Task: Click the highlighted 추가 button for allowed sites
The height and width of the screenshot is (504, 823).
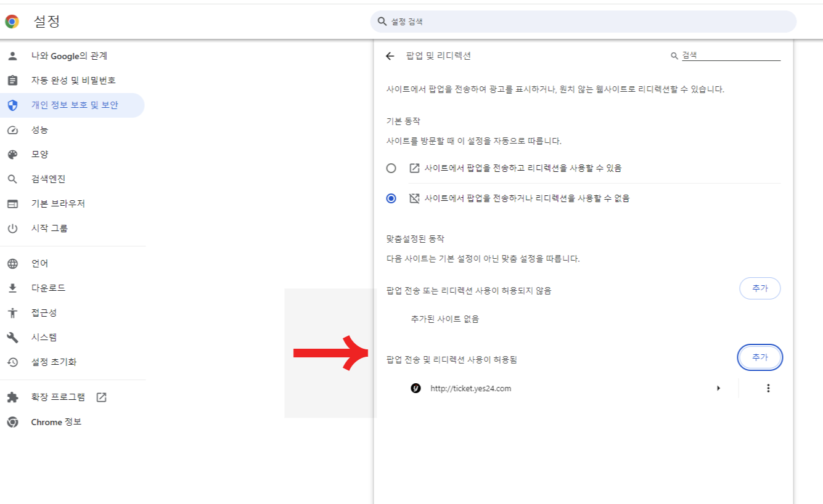Action: [x=760, y=357]
